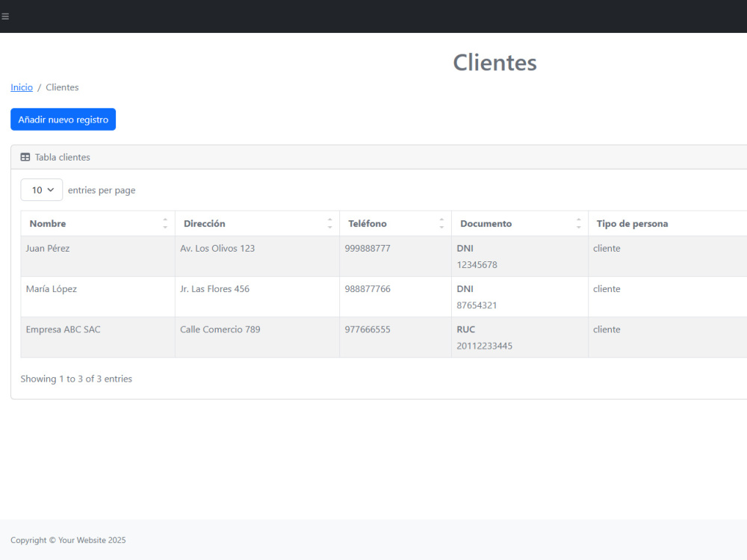Click the Clientes breadcrumb text
Image resolution: width=747 pixels, height=560 pixels.
pyautogui.click(x=62, y=87)
